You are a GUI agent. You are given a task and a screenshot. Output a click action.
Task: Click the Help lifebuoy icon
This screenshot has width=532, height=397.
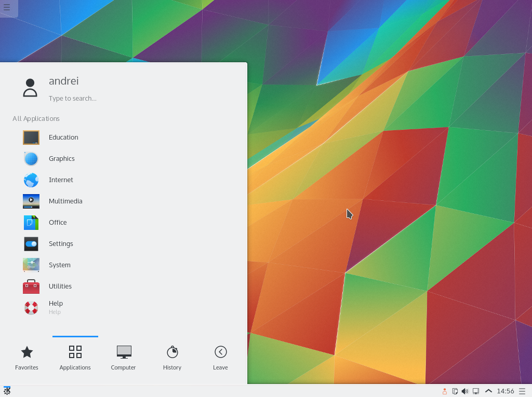[31, 307]
